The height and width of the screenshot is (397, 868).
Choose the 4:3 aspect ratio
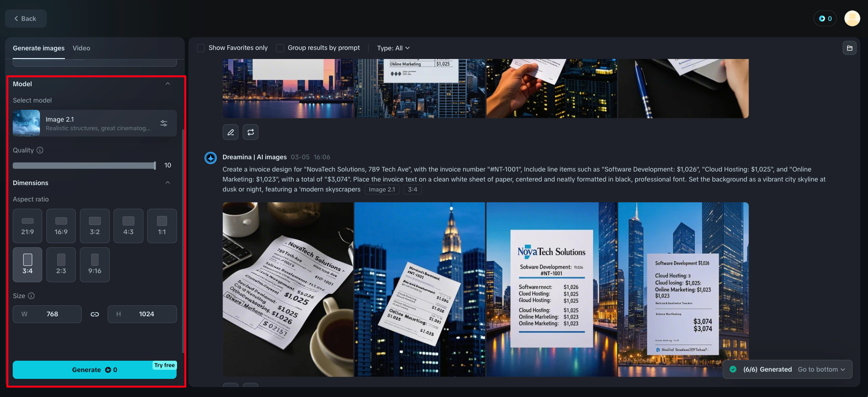[128, 226]
